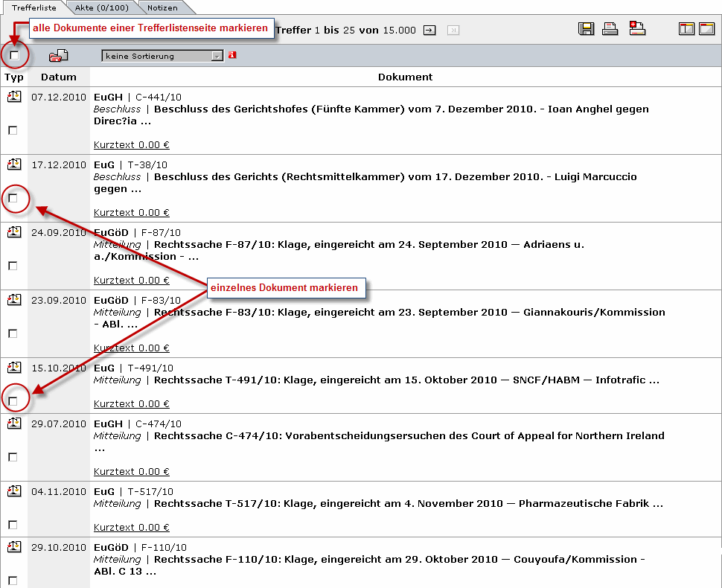Viewport: 722px width, 588px height.
Task: Open the Rechtssache F-83/10 document title
Action: 409,313
